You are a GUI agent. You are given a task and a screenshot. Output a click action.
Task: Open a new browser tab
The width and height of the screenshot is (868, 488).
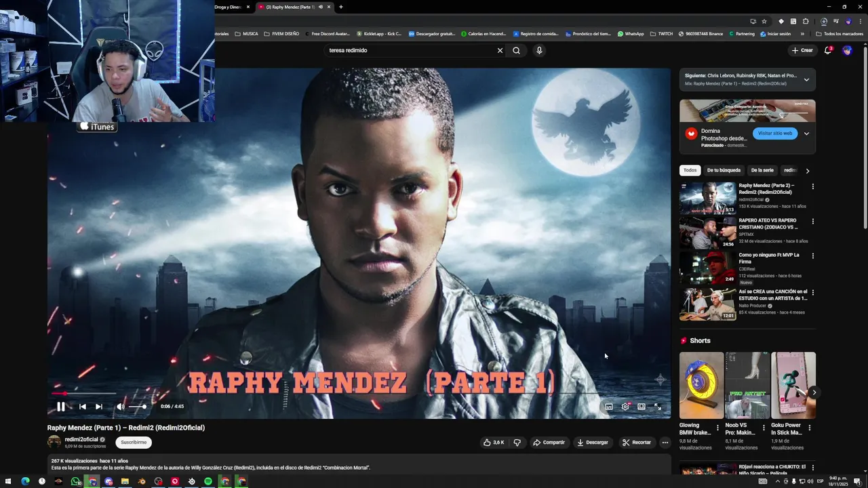[x=340, y=7]
